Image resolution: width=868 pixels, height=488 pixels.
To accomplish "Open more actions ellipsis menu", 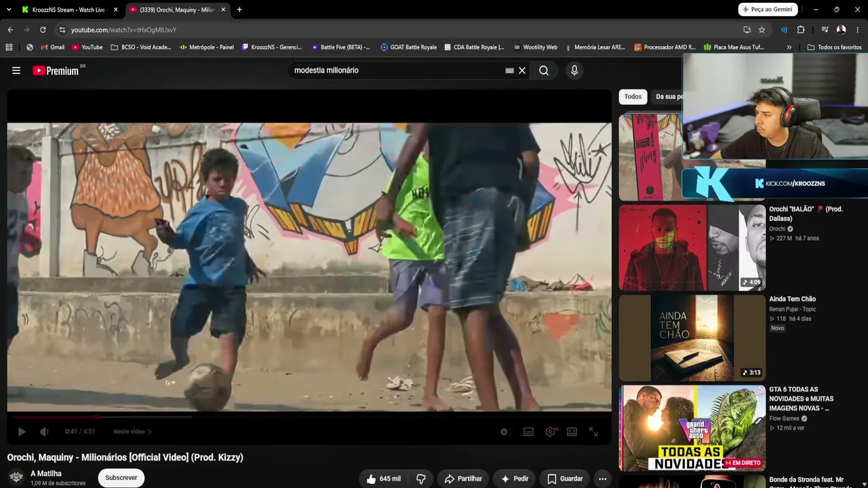I will point(602,479).
